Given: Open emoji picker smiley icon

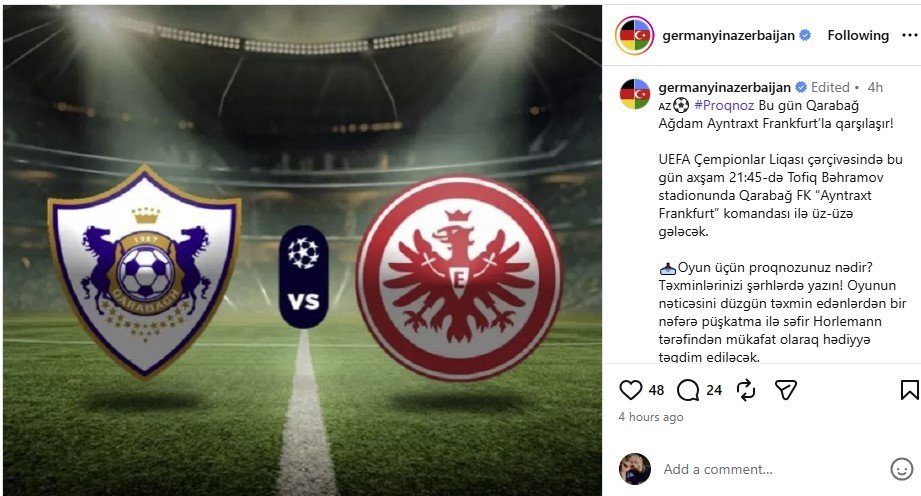Looking at the screenshot, I should [x=902, y=469].
